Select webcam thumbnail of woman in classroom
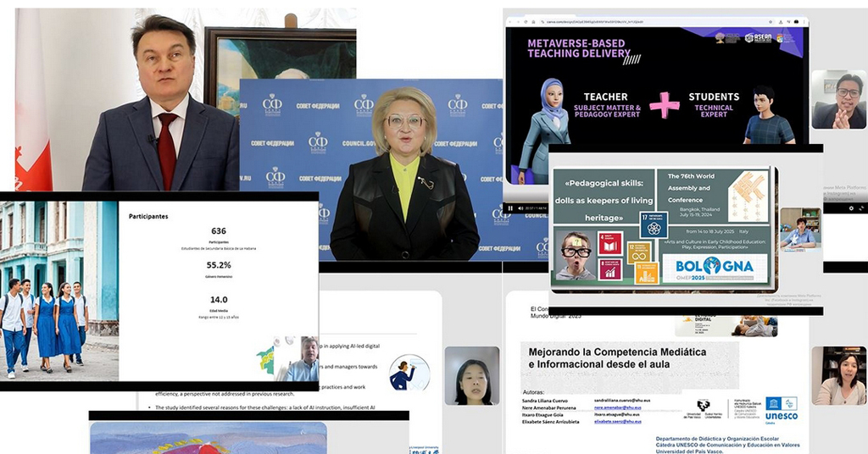Screen dimensions: 868x454 click(800, 230)
